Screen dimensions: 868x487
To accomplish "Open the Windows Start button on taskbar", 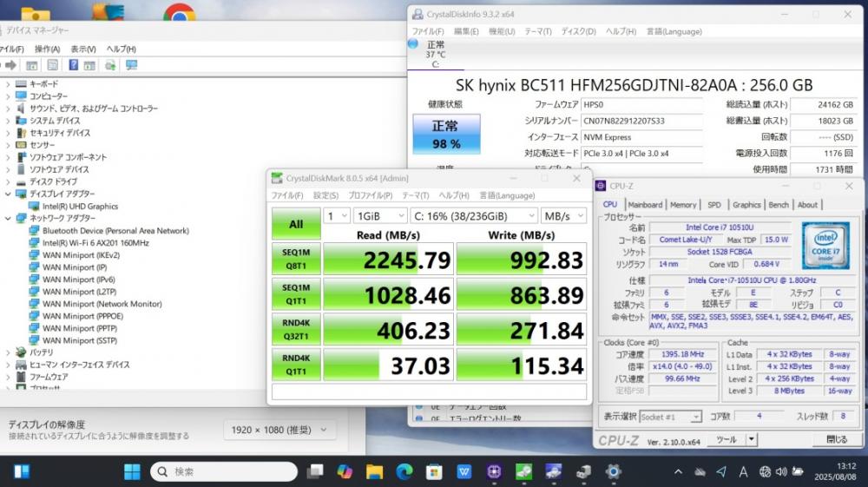I will tap(132, 471).
